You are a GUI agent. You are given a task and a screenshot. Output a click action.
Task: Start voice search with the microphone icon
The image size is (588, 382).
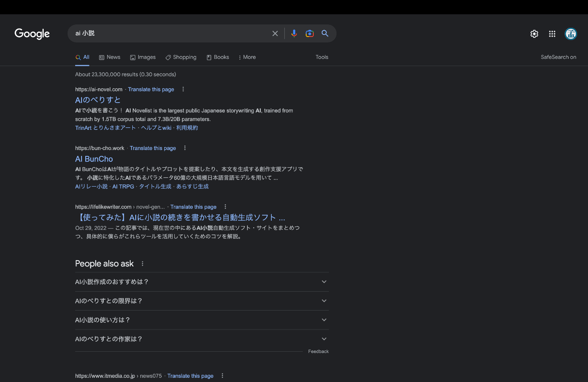pos(294,34)
